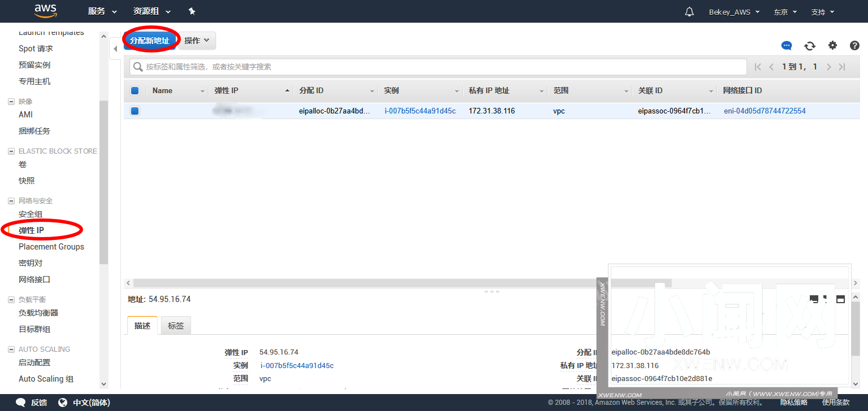The image size is (868, 411).
Task: Open 密钥对 key pairs in sidebar
Action: (x=31, y=263)
